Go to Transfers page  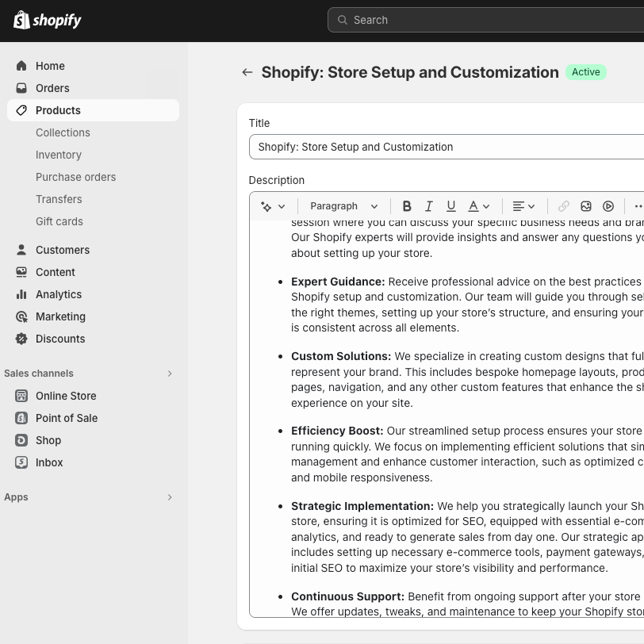(59, 199)
